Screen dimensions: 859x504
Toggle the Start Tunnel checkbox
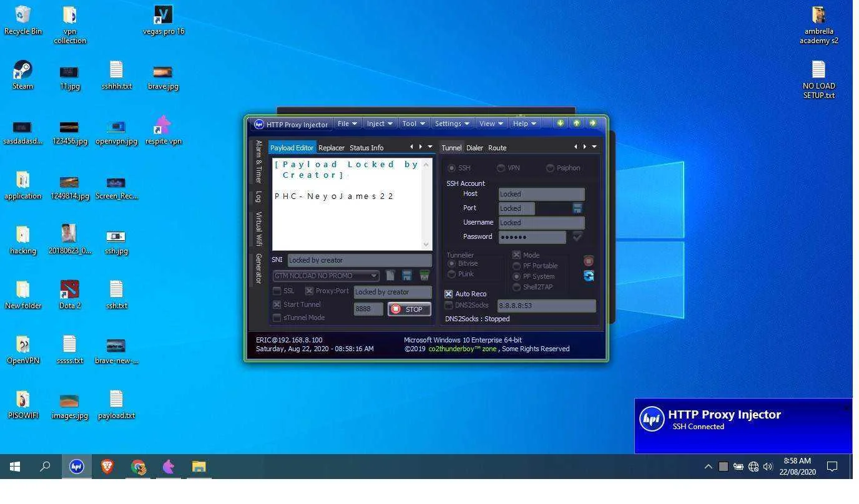(x=277, y=304)
